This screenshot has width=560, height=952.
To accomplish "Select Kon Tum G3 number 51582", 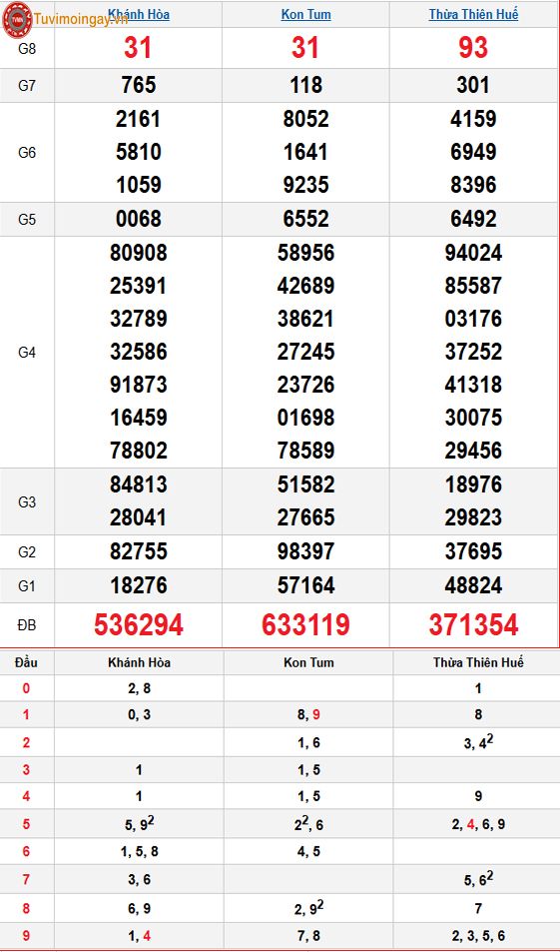I will tap(305, 484).
